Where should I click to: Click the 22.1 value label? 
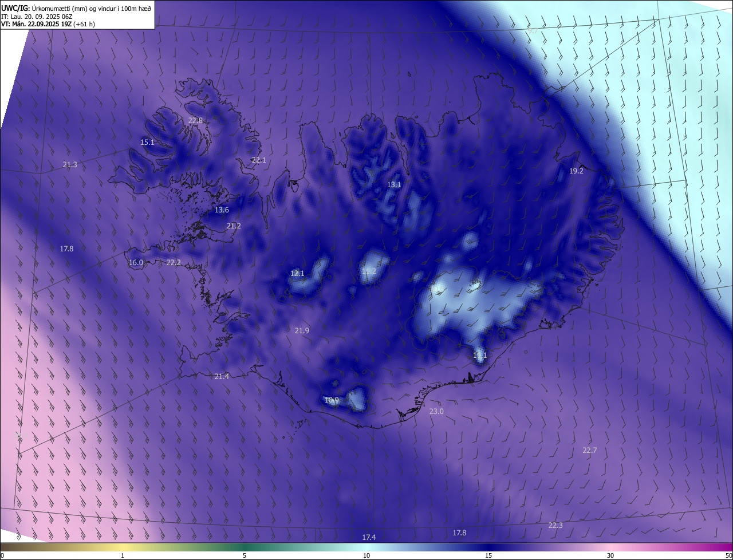point(259,160)
